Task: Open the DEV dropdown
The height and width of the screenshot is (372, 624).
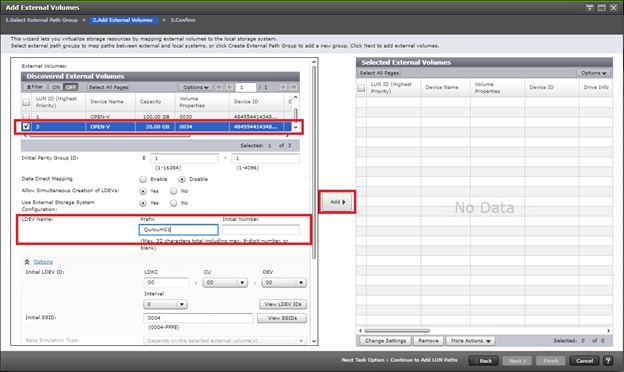Action: coord(284,282)
